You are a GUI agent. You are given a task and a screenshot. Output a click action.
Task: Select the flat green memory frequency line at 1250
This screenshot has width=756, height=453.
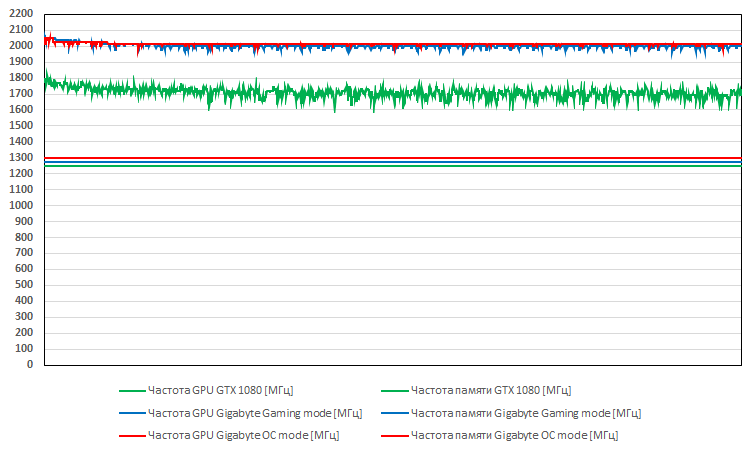400,166
